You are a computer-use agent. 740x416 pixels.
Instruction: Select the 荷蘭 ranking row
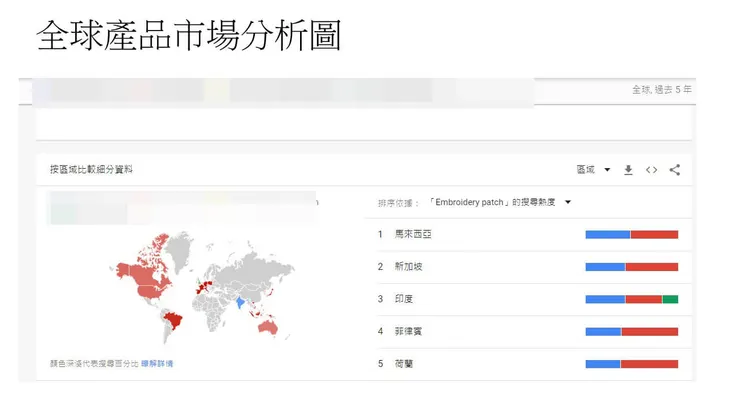point(533,364)
